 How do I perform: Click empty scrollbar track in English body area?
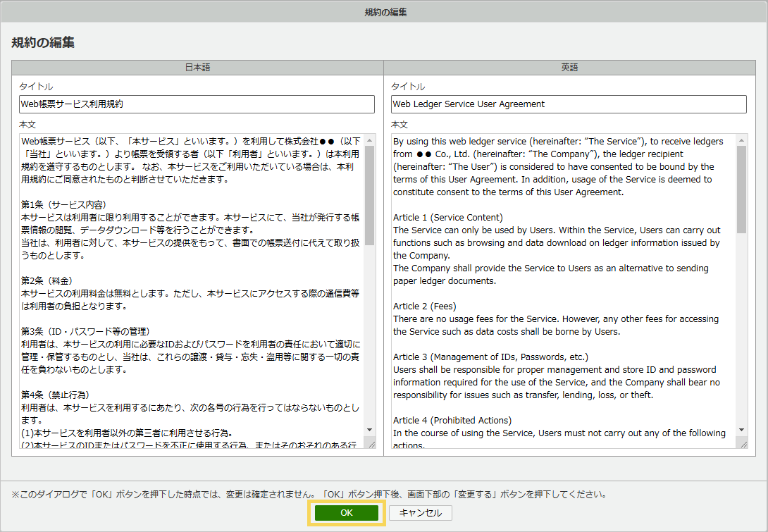click(x=741, y=331)
